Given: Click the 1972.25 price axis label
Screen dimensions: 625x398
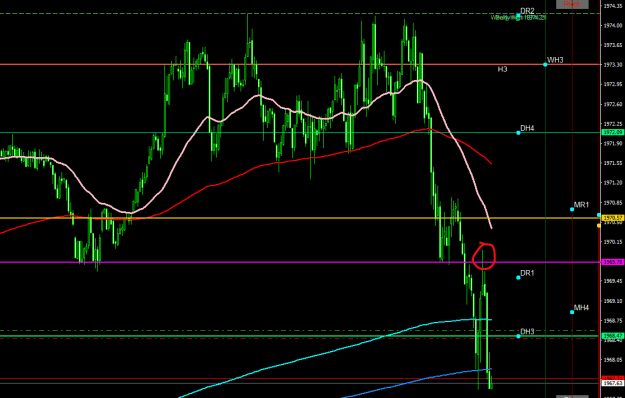Looking at the screenshot, I should pos(613,124).
